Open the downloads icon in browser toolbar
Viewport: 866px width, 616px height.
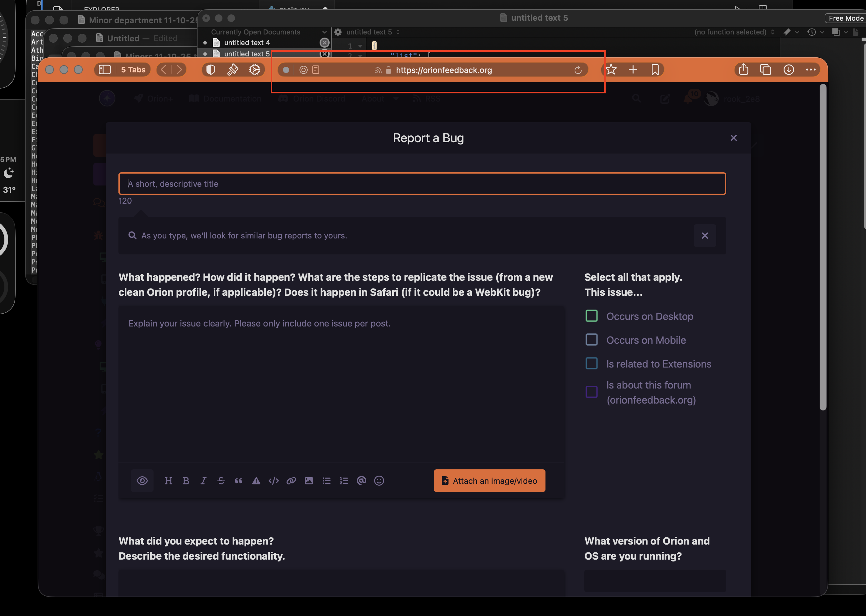click(x=789, y=70)
